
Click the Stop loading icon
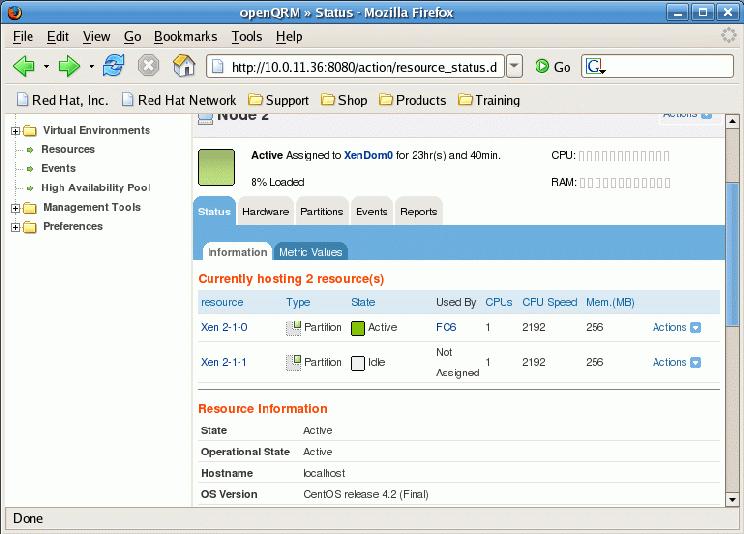tap(149, 66)
